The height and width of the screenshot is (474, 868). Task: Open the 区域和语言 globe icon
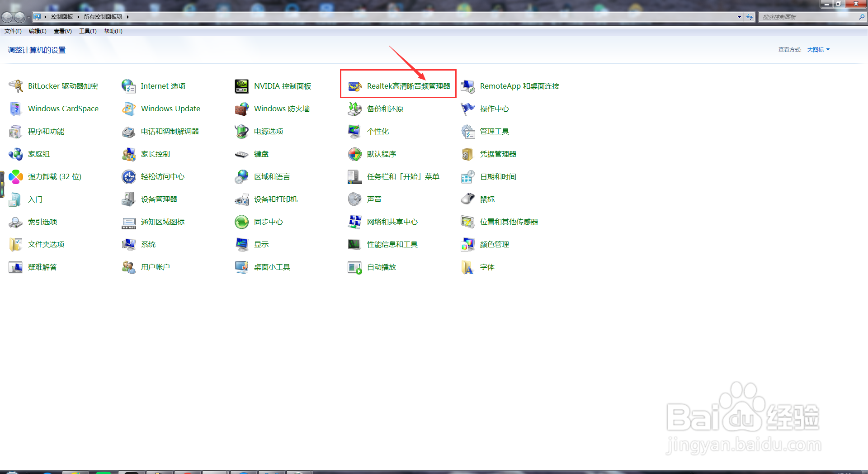(242, 176)
